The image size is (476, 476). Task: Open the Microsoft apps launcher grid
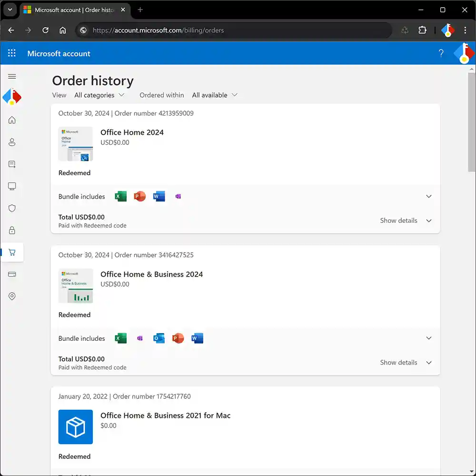(12, 53)
